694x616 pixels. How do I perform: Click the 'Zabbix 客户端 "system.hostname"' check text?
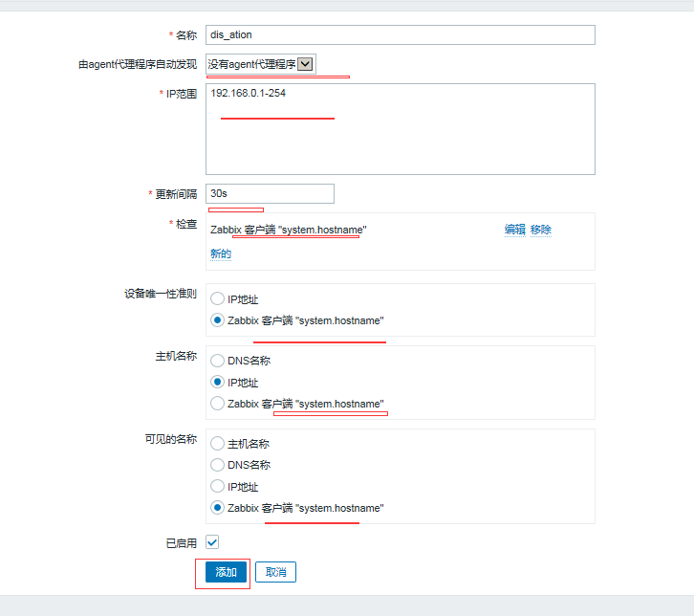289,230
